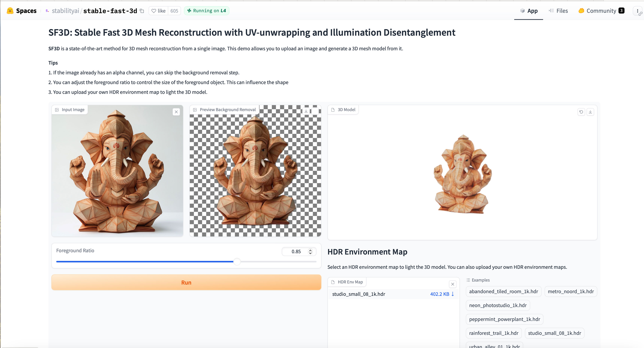Click the blank button beside preview download
Viewport: 644px width, 348px height.
coord(315,111)
